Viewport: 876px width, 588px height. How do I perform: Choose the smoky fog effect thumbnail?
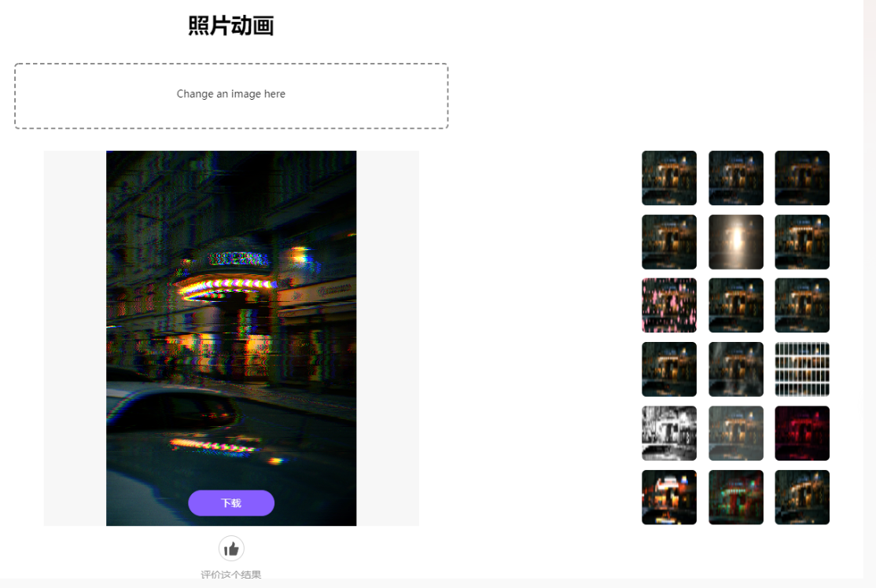click(x=735, y=369)
